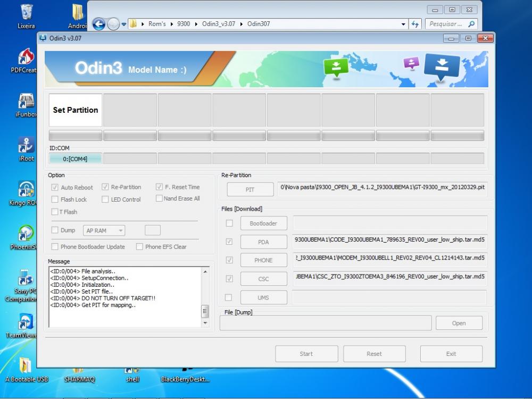532x399 pixels.
Task: Click the Exit button in Odin3
Action: click(451, 354)
